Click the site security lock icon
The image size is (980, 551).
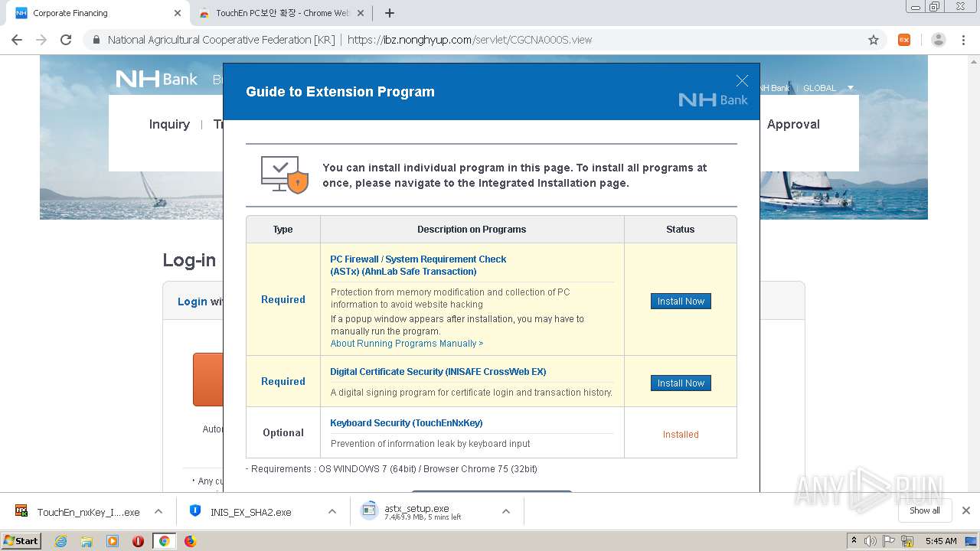[x=96, y=40]
